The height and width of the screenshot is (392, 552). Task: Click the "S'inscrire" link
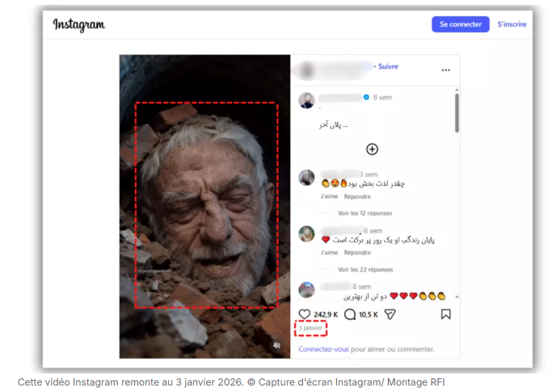click(512, 24)
